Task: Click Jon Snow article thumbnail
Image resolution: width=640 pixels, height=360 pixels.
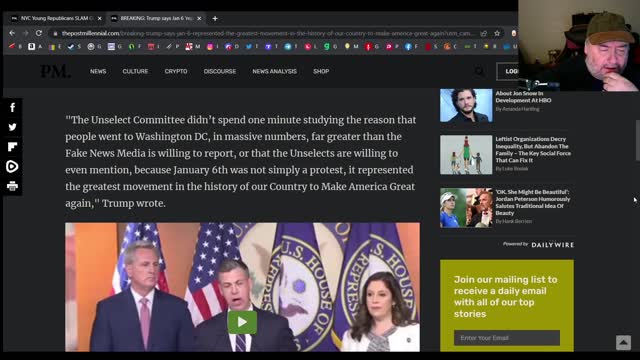Action: coord(466,105)
